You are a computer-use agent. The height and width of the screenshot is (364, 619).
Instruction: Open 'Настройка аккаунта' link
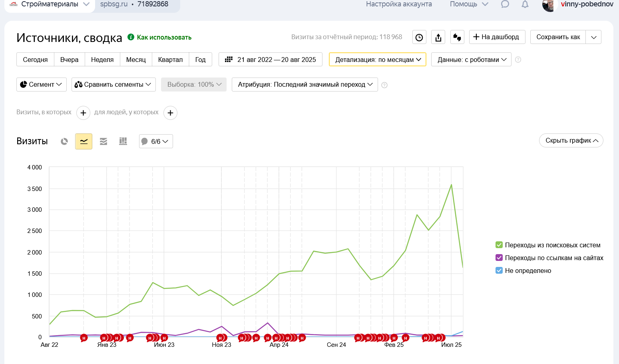pyautogui.click(x=399, y=4)
